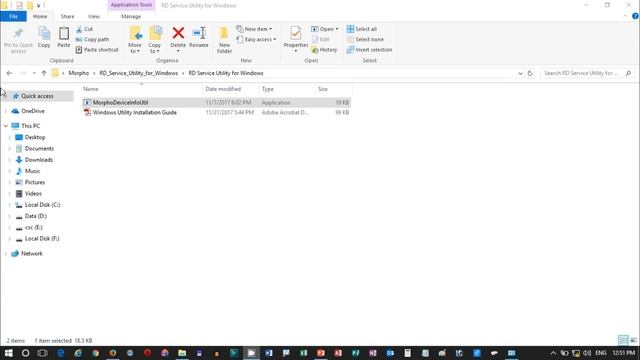Click the Open ribbon button
Viewport: 640px width, 360px height.
[325, 29]
